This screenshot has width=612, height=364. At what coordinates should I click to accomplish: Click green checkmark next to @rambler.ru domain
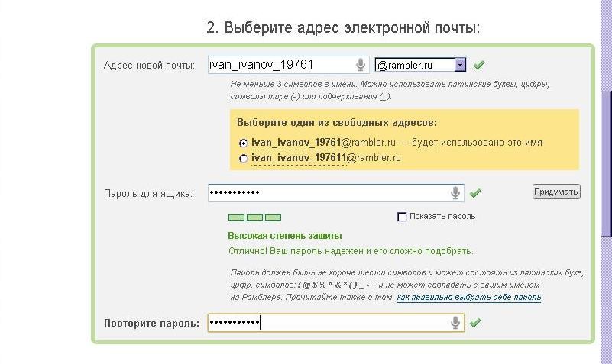(479, 65)
